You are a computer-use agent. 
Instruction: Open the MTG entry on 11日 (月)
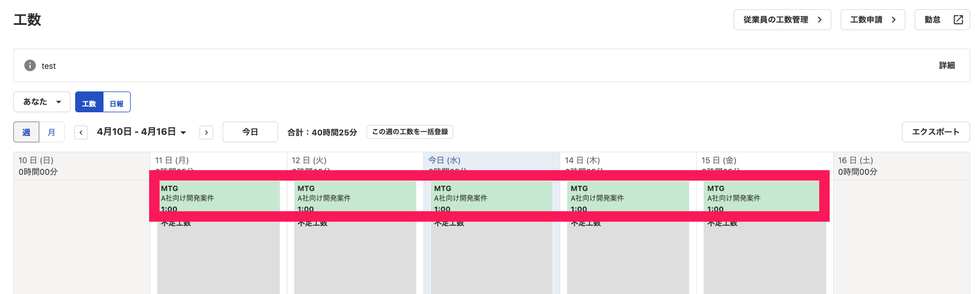click(220, 197)
